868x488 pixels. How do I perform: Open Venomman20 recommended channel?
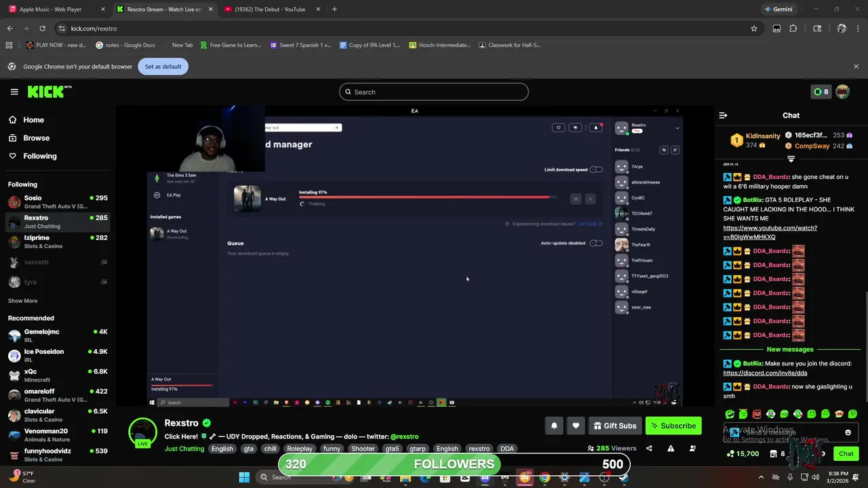58,435
